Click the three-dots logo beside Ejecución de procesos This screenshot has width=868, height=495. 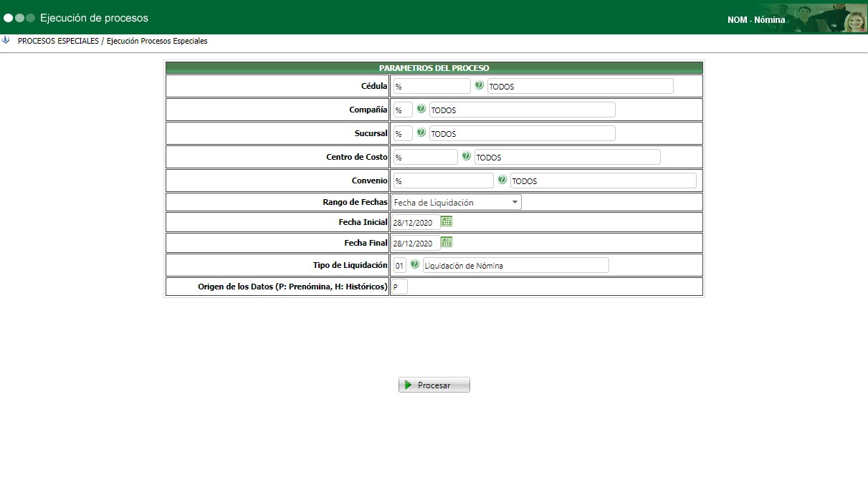pyautogui.click(x=19, y=18)
